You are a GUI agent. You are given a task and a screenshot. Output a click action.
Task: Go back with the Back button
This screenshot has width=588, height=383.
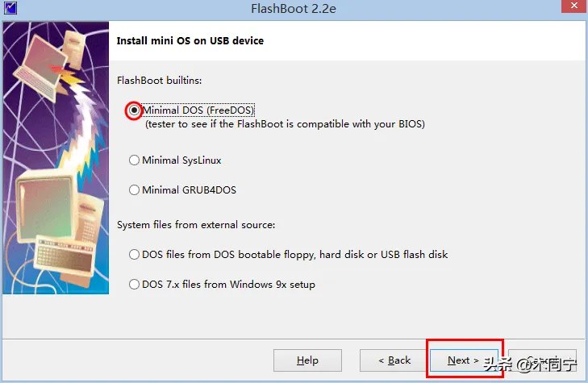[395, 360]
